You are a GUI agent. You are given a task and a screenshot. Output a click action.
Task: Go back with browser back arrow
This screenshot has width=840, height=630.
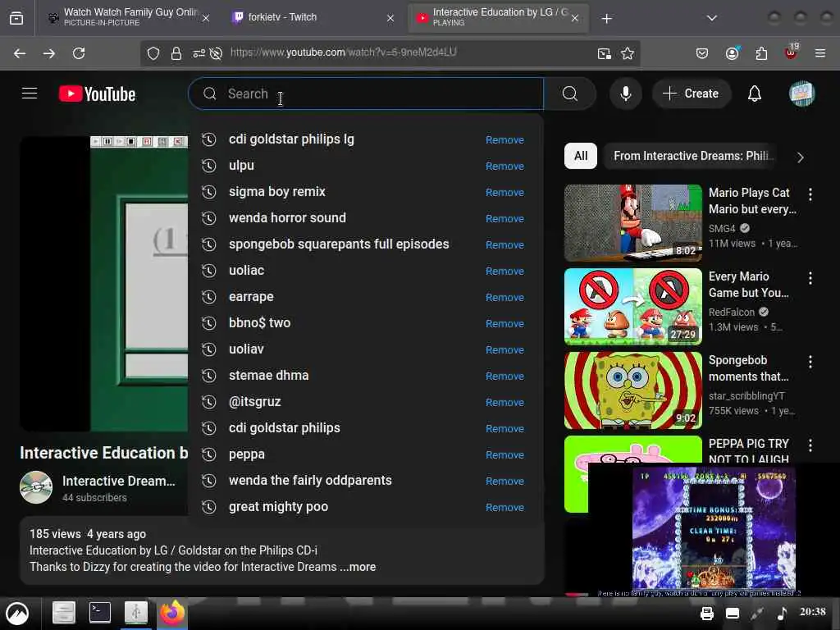(20, 53)
